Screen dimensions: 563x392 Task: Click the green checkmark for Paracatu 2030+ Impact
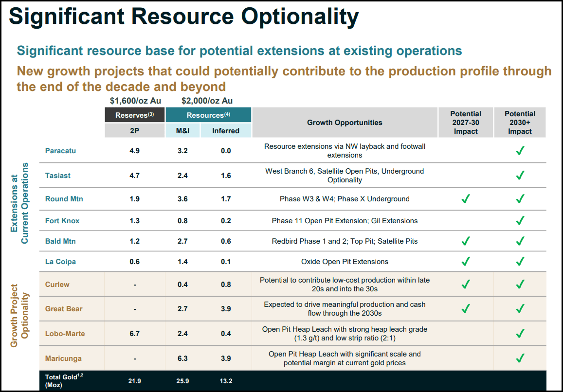point(520,151)
